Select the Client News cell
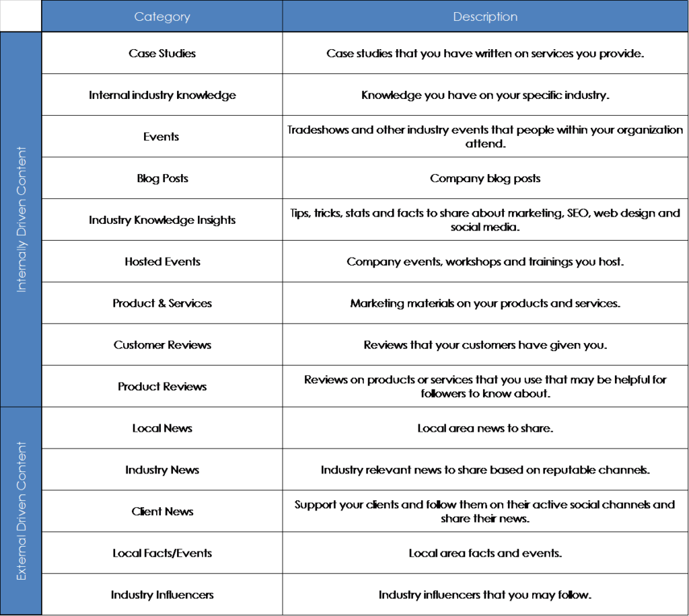Image resolution: width=689 pixels, height=616 pixels. tap(161, 512)
